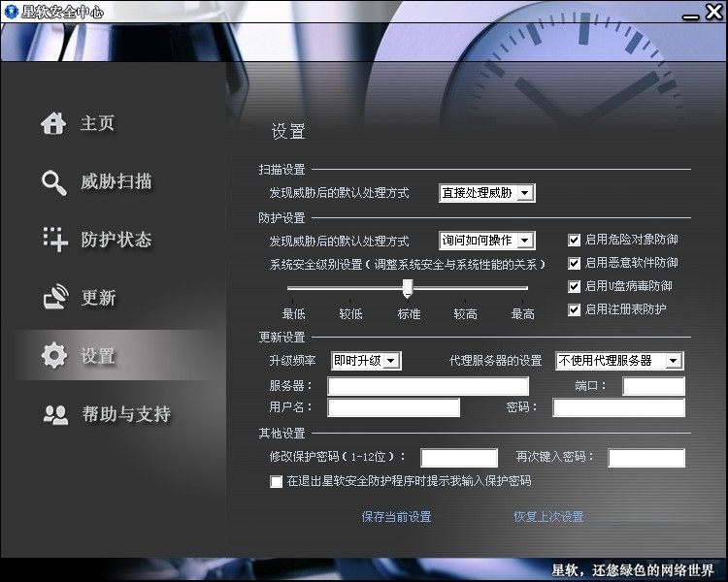The height and width of the screenshot is (582, 728).
Task: Focus the 修改保护密码 field
Action: (x=459, y=458)
